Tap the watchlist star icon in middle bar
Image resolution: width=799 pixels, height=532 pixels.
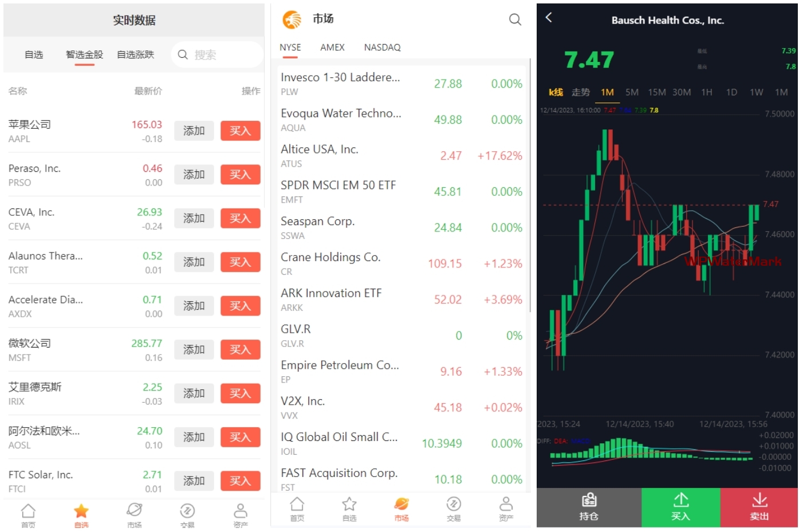coord(349,505)
